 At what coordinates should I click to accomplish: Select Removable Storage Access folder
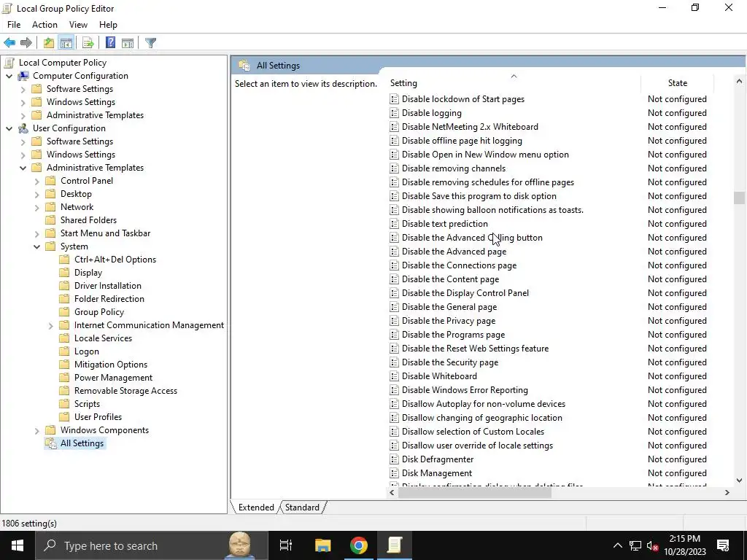point(125,391)
